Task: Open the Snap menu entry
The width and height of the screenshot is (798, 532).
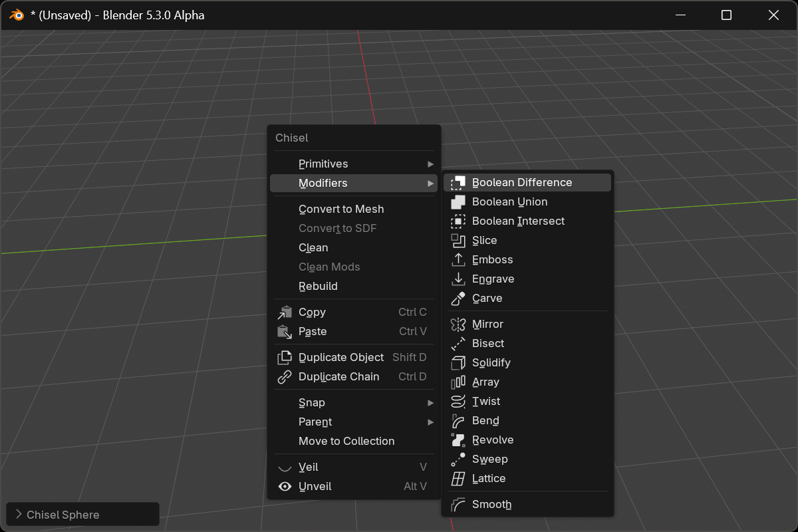Action: [x=354, y=403]
